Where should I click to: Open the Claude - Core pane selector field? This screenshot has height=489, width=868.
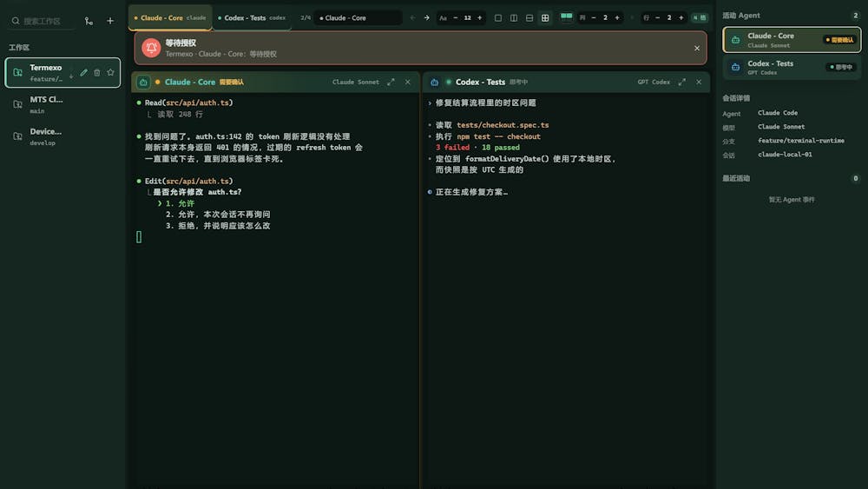click(358, 17)
